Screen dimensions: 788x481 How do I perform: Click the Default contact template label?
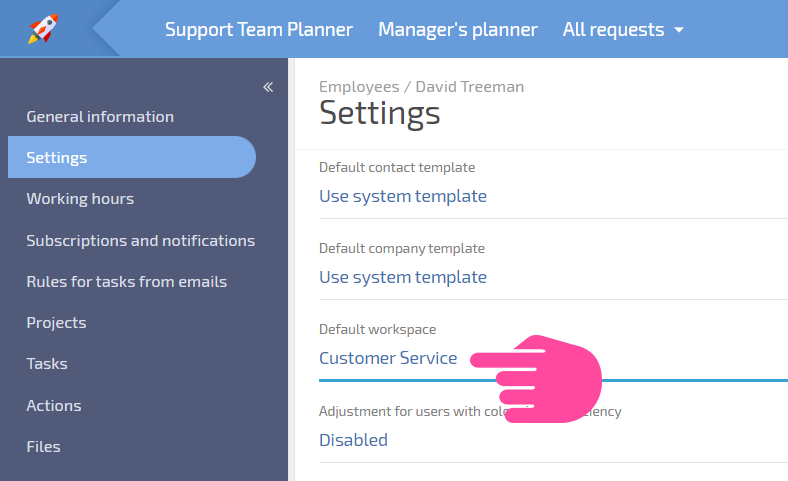pyautogui.click(x=397, y=167)
